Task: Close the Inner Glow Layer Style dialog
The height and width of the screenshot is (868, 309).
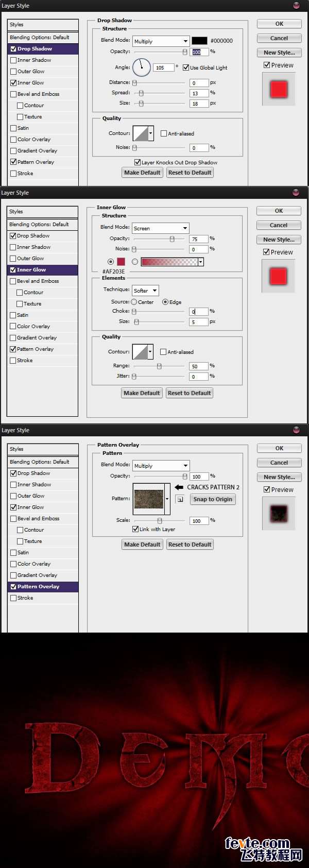Action: [296, 193]
